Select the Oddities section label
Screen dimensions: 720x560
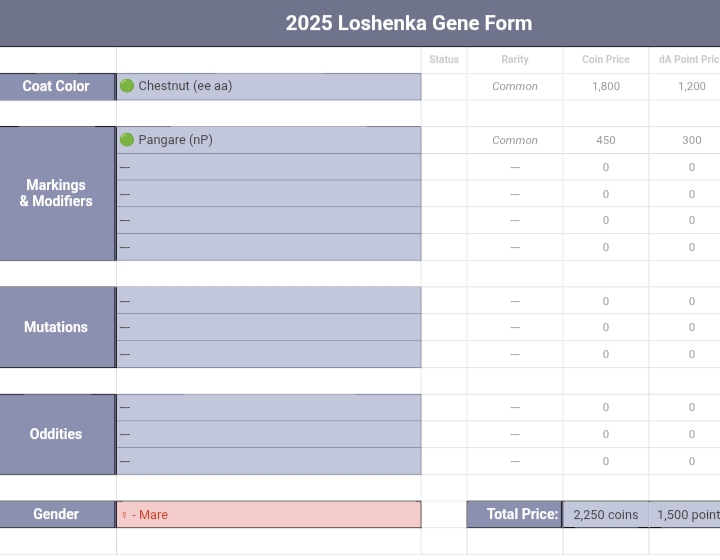point(57,434)
